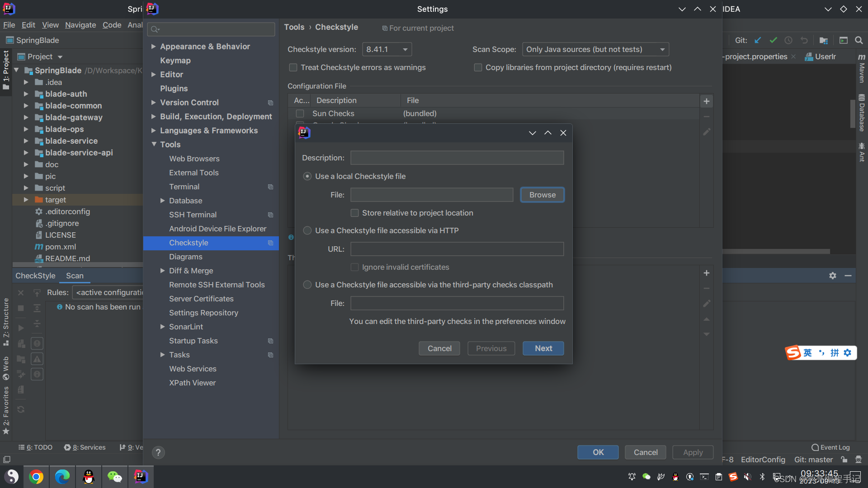The image size is (868, 488).
Task: Open the Services tool window tab
Action: coord(85,447)
